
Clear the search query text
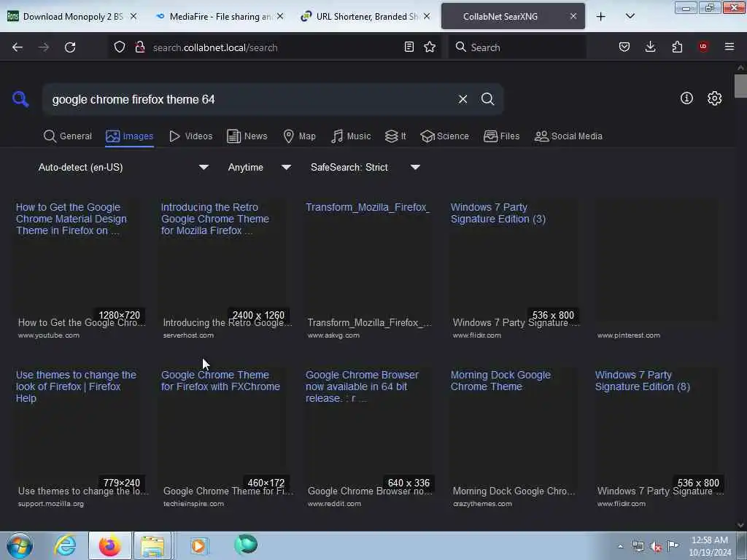click(462, 99)
